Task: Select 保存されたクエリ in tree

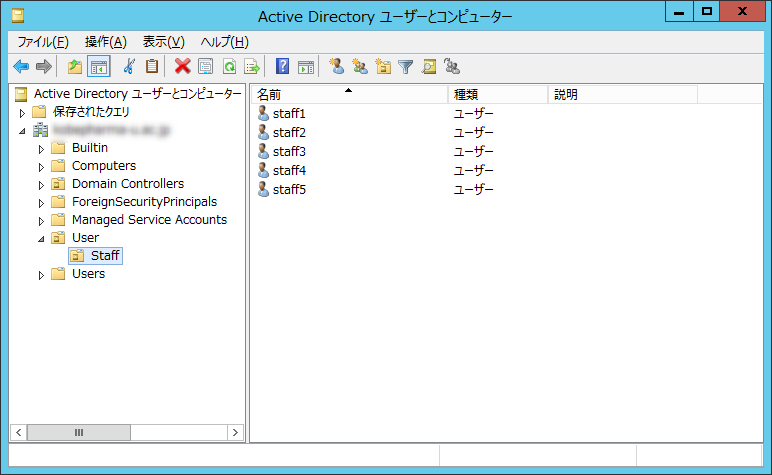Action: pos(91,112)
